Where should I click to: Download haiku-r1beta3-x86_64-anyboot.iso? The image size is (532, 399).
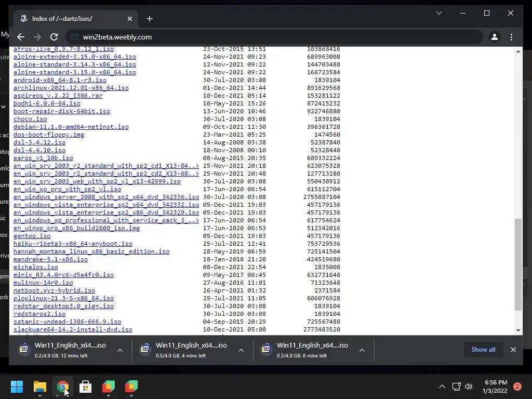click(73, 244)
